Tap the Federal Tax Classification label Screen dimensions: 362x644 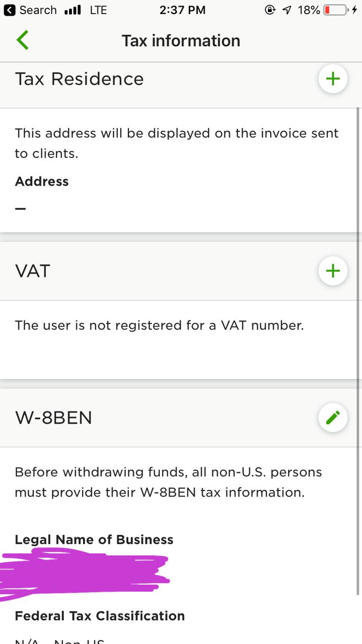(x=100, y=616)
